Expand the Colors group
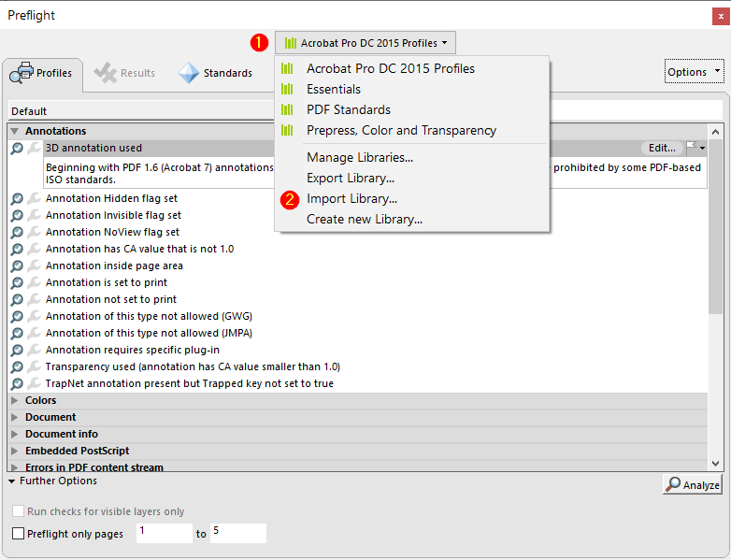The width and height of the screenshot is (731, 560). click(15, 401)
